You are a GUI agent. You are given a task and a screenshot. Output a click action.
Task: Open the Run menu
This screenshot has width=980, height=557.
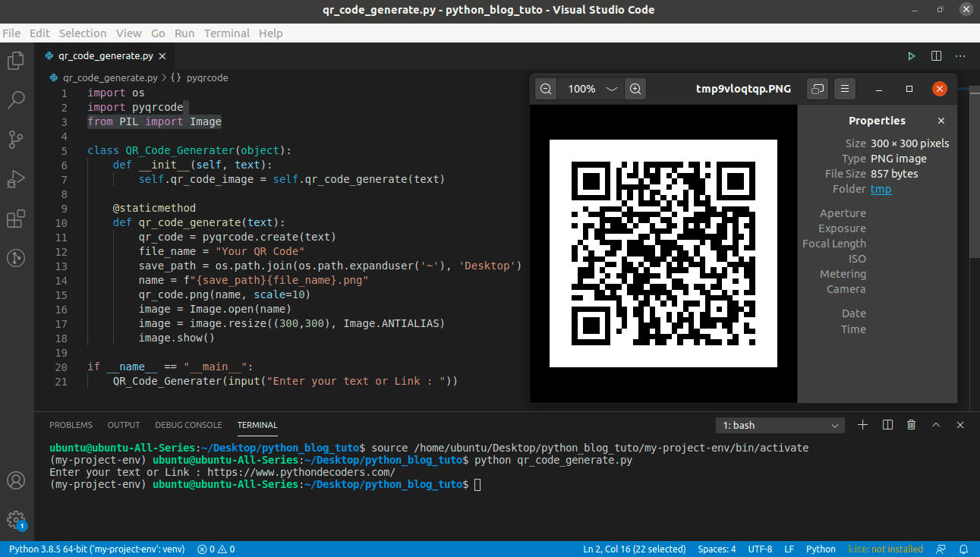184,33
